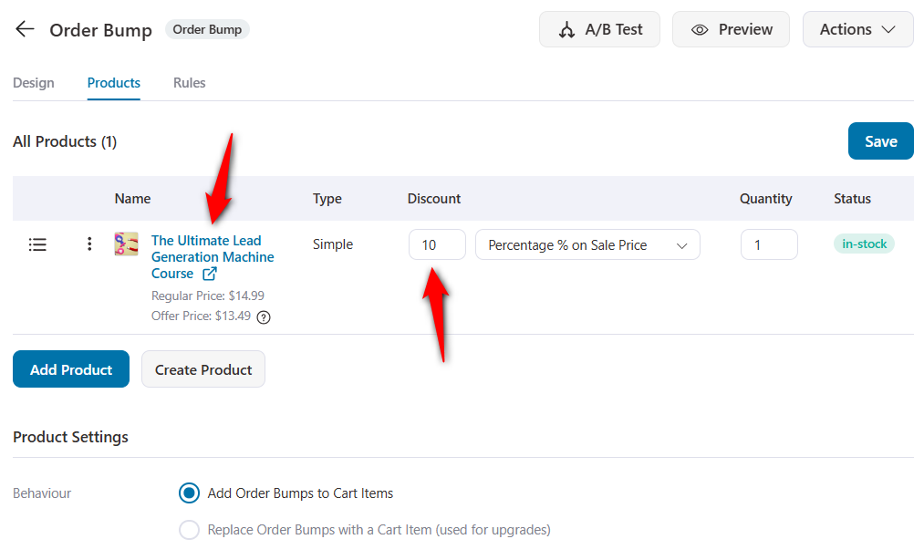Viewport: 924px width, 560px height.
Task: Open the external link icon next to course name
Action: tap(210, 274)
